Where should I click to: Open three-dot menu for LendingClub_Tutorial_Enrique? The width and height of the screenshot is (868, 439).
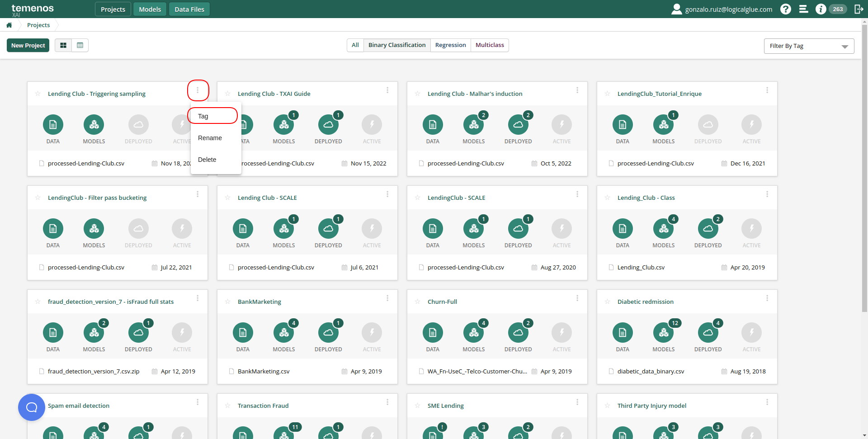[x=767, y=90]
